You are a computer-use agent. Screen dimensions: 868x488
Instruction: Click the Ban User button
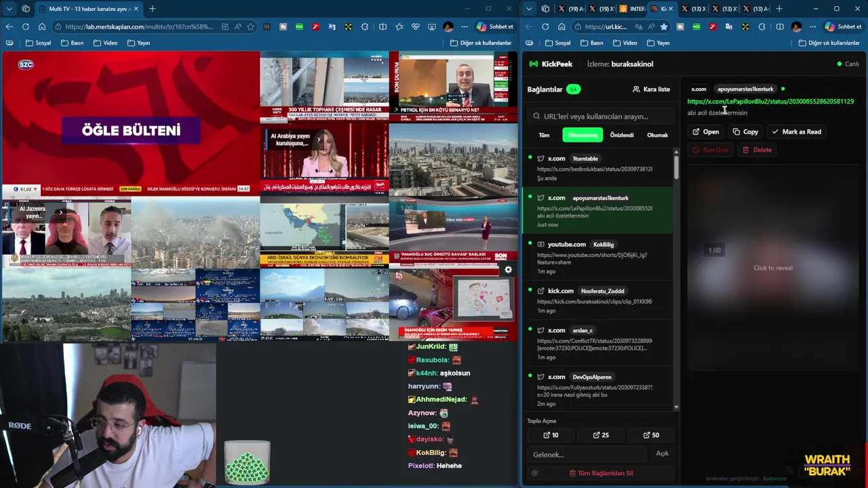(x=710, y=150)
